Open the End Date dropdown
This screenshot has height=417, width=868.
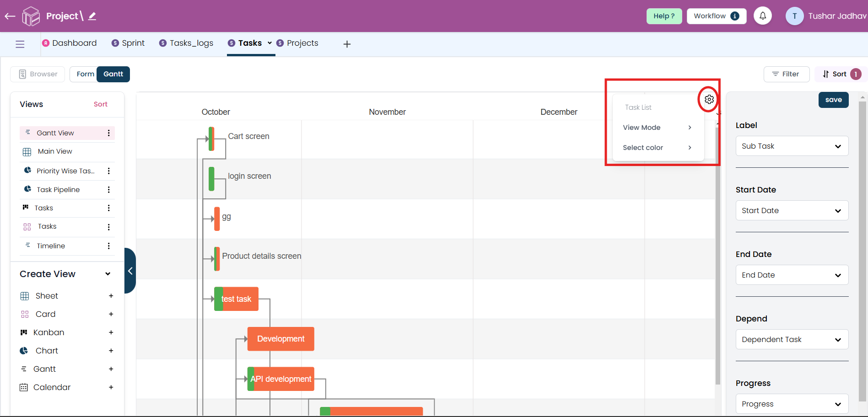click(x=792, y=275)
